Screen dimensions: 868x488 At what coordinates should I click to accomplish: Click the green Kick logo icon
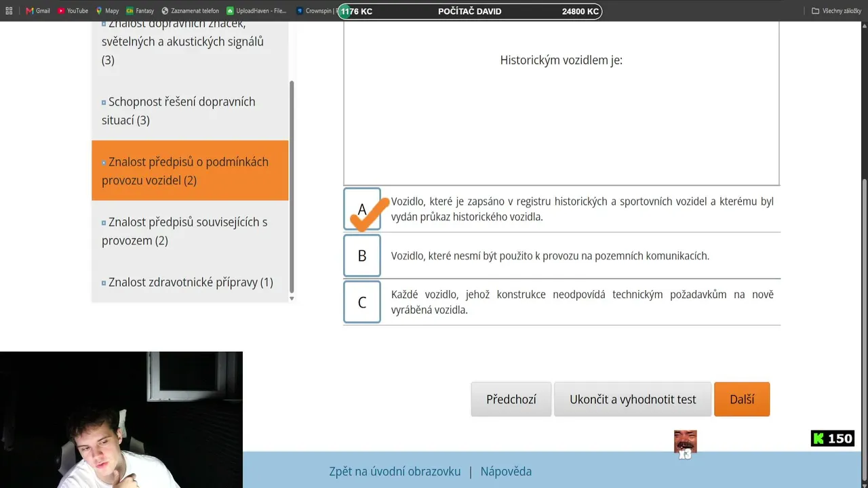tap(818, 439)
